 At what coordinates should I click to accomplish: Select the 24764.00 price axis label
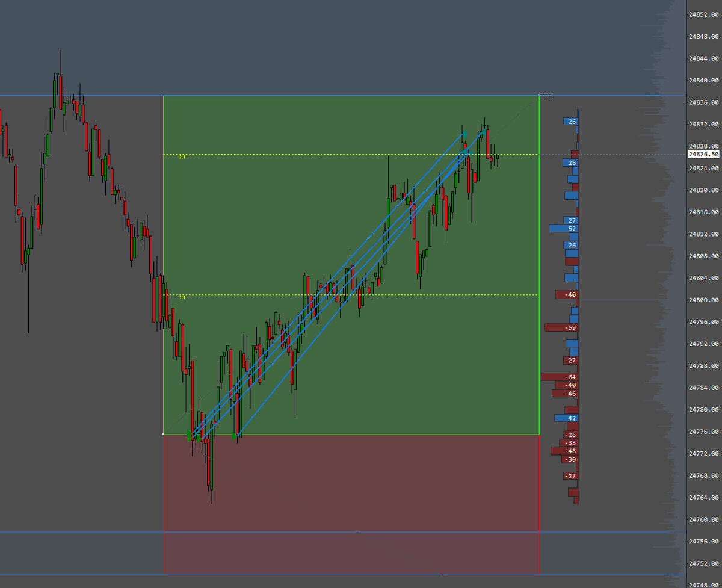[705, 498]
